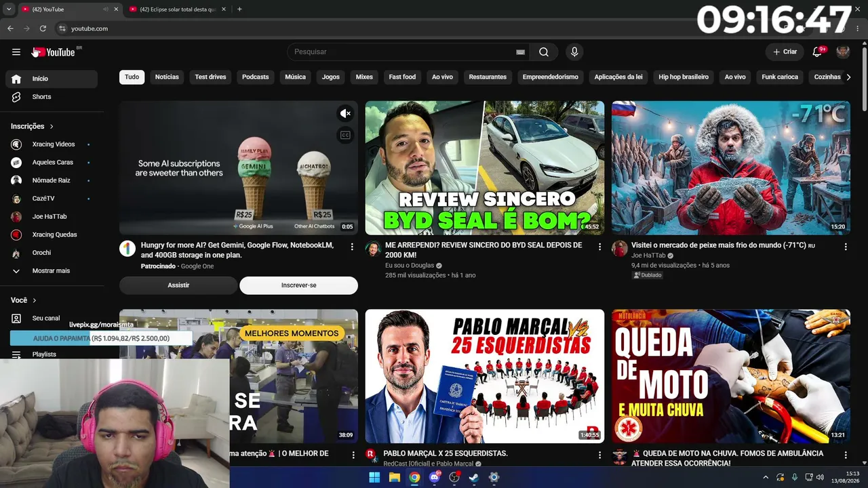
Task: Select the Notícias filter chip
Action: [167, 77]
